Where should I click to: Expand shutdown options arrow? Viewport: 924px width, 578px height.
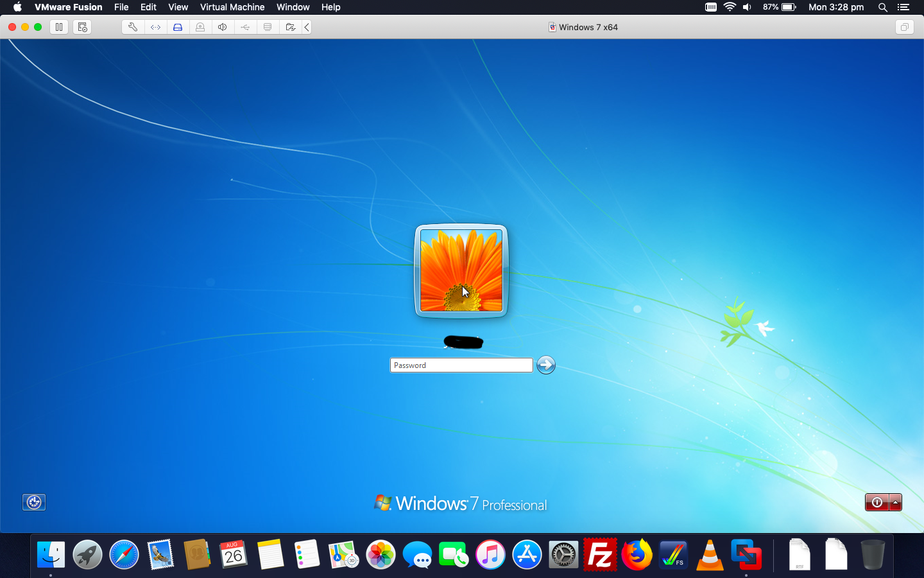[896, 502]
